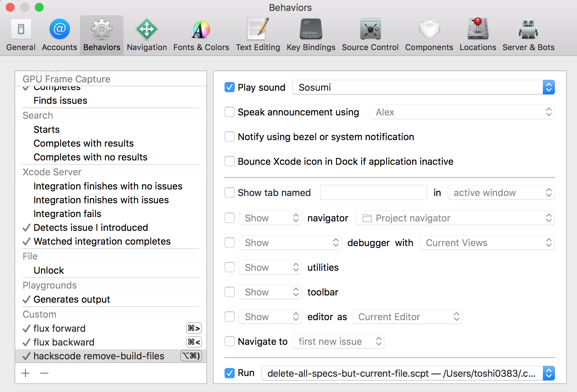Screen dimensions: 577x392
Task: Open the Accounts preferences icon
Action: pos(60,29)
